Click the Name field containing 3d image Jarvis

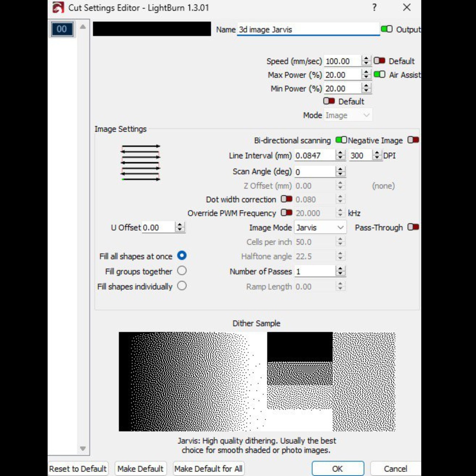[x=308, y=29]
